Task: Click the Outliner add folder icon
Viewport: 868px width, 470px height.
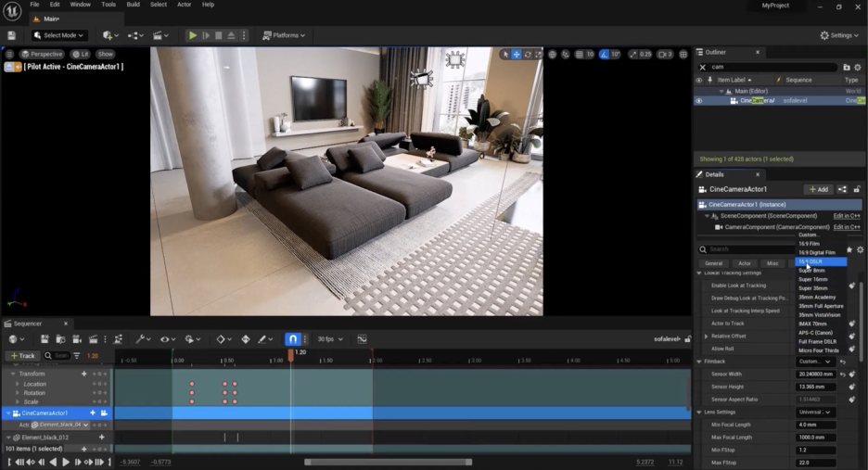Action: point(847,68)
